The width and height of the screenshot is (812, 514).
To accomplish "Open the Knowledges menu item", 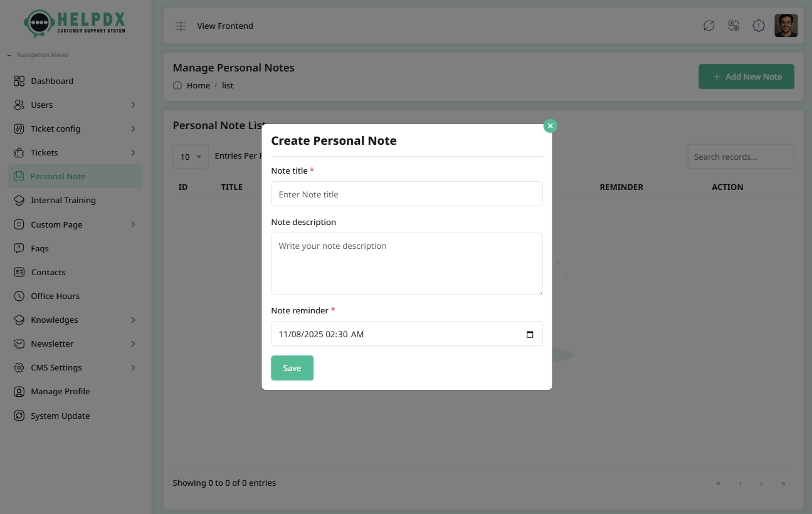I will (55, 320).
